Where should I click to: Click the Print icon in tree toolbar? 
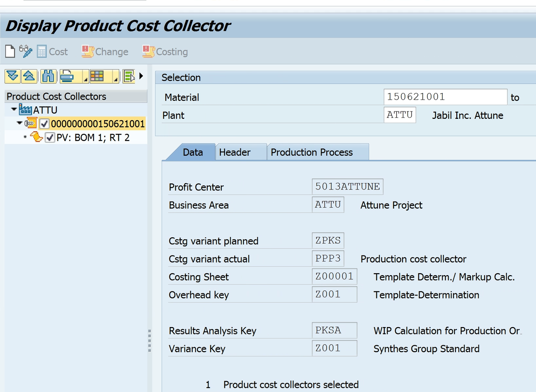[x=67, y=76]
